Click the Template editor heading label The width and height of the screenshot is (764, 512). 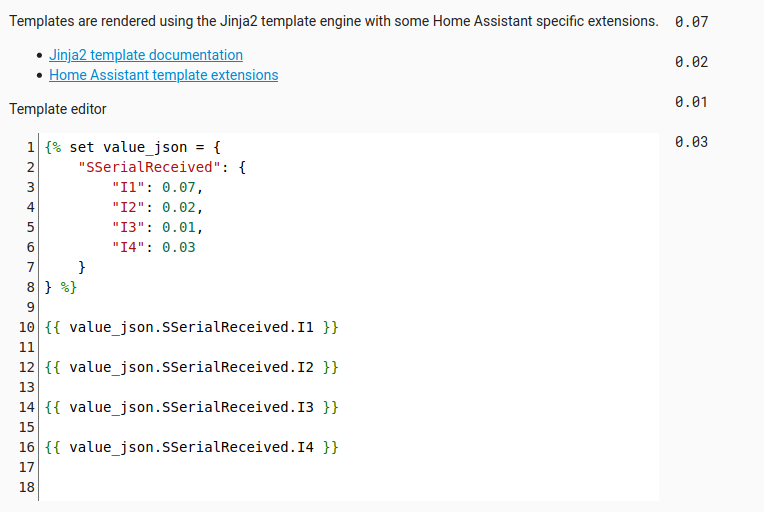(58, 109)
